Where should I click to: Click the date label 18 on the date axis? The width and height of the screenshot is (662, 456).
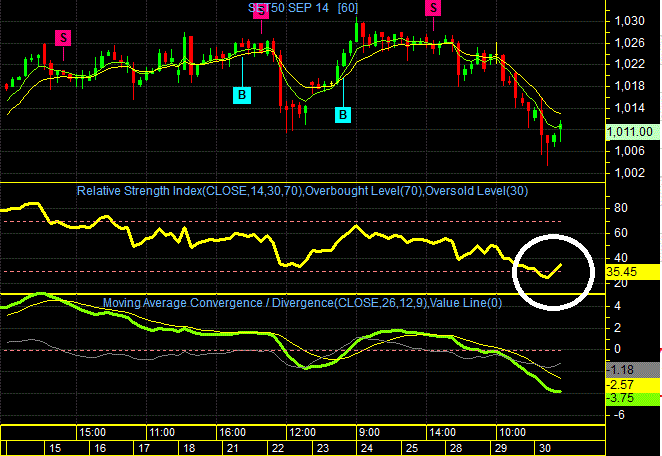pyautogui.click(x=189, y=448)
